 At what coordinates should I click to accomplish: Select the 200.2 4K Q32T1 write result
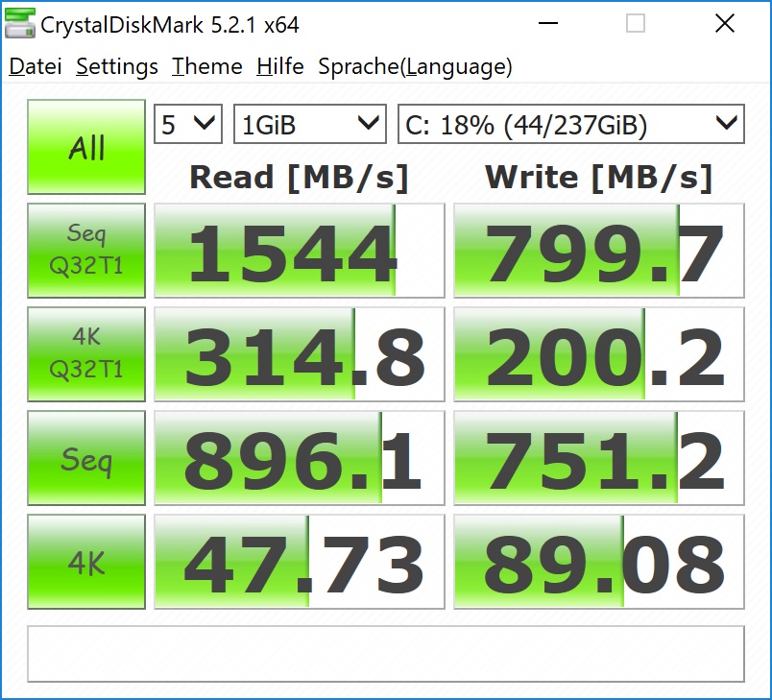pos(599,354)
